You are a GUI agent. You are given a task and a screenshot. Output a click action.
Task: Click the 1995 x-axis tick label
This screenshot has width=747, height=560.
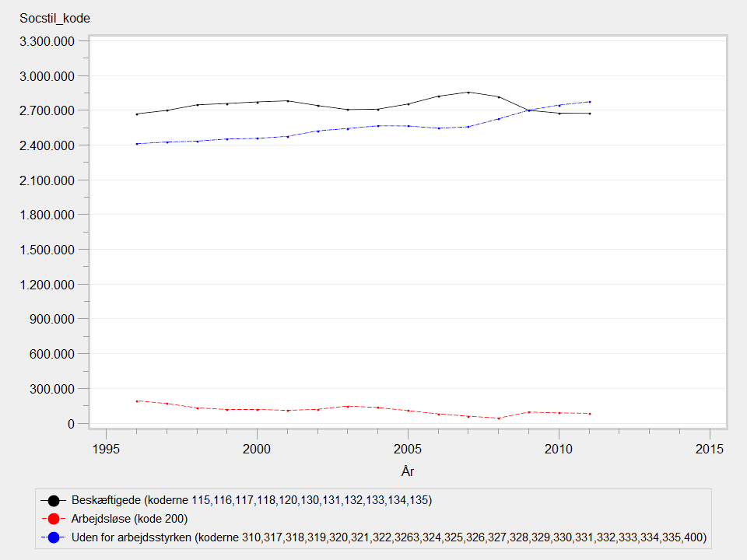tap(106, 449)
